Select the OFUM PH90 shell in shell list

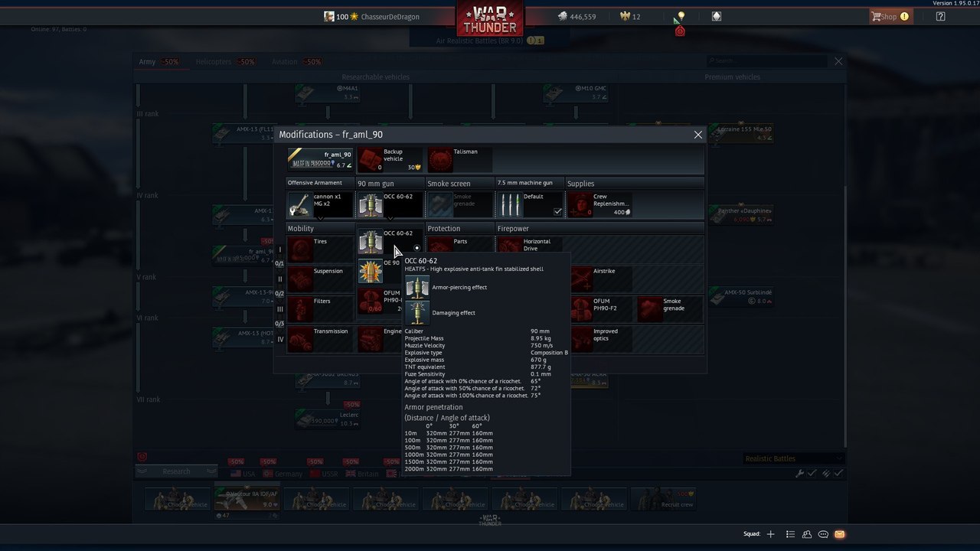[x=381, y=301]
